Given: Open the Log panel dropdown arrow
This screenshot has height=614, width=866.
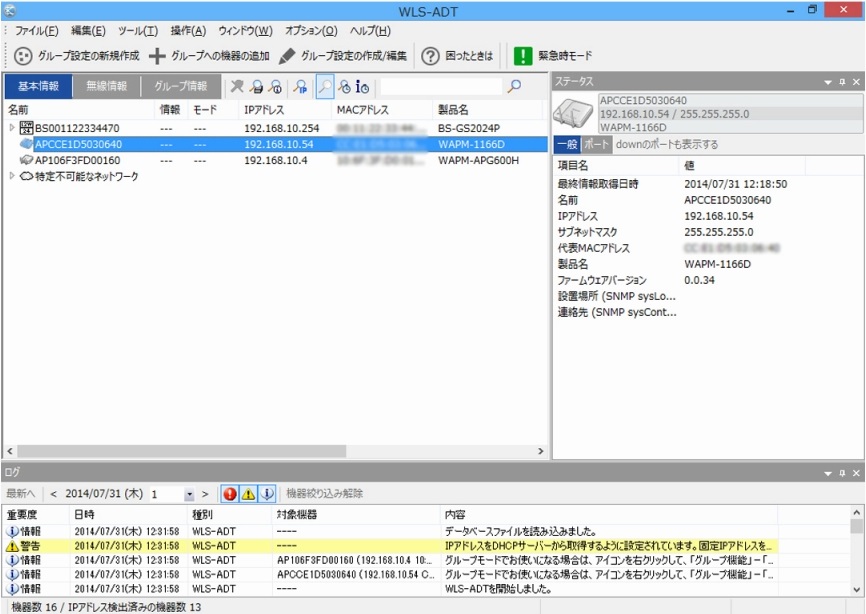Looking at the screenshot, I should click(x=828, y=474).
